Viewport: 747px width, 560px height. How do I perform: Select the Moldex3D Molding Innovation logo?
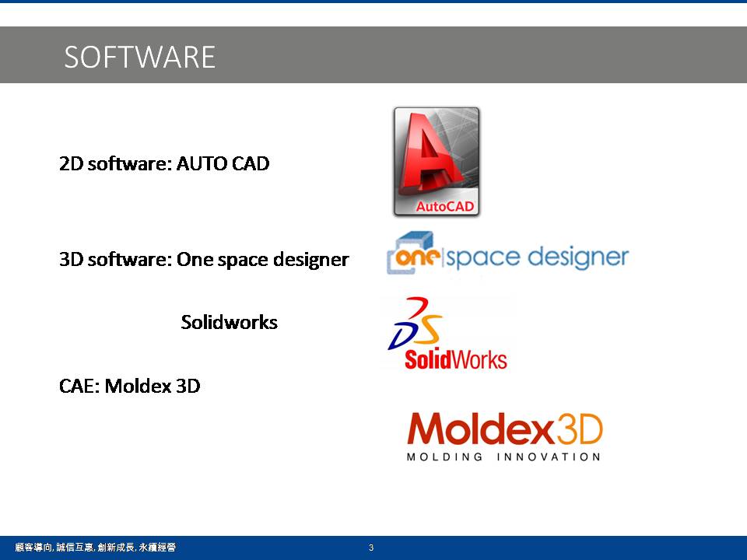coord(505,436)
